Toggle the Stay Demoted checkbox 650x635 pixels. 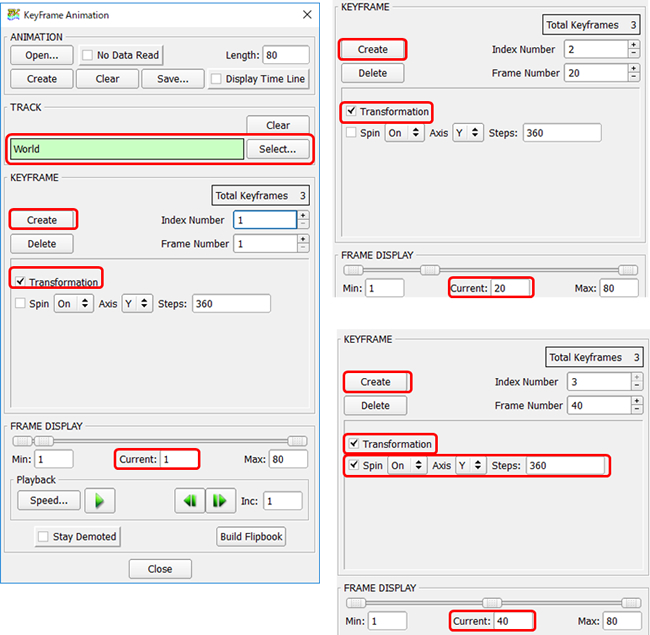click(x=42, y=537)
